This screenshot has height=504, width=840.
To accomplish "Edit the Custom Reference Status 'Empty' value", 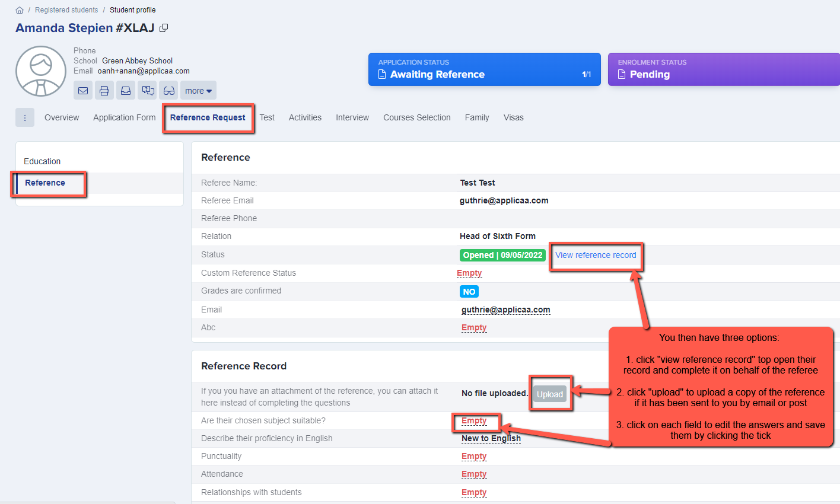I will (469, 273).
